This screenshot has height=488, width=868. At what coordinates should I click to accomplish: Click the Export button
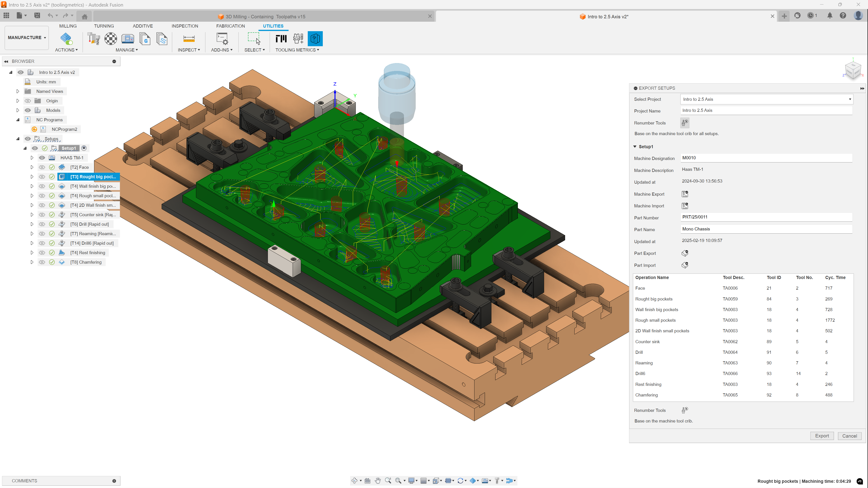(x=821, y=436)
